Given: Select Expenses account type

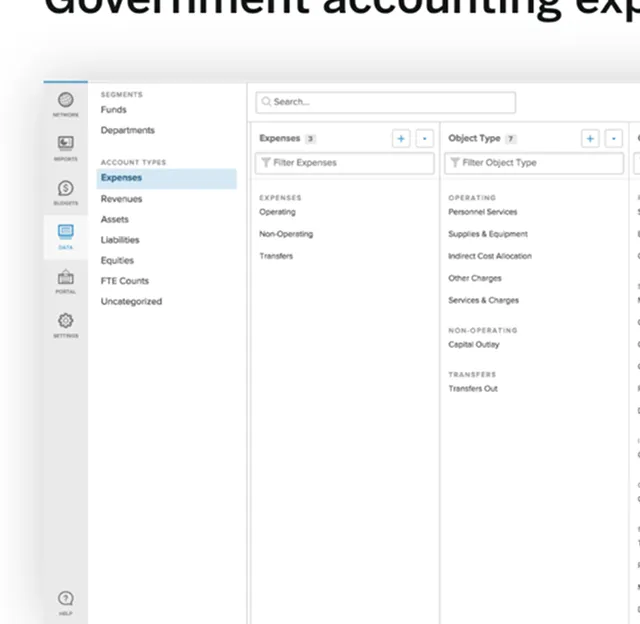Looking at the screenshot, I should pyautogui.click(x=167, y=178).
